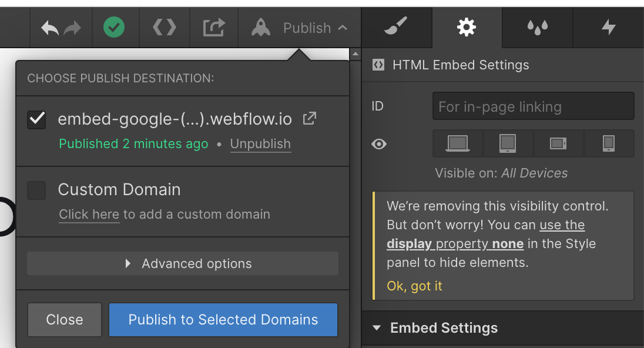Expand Advanced options
644x348 pixels.
click(x=183, y=263)
